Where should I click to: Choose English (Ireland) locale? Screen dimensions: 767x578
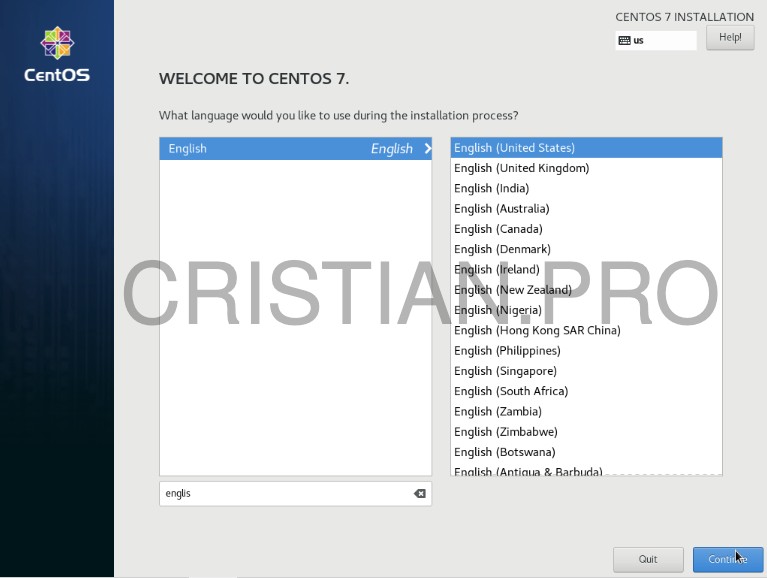[586, 269]
